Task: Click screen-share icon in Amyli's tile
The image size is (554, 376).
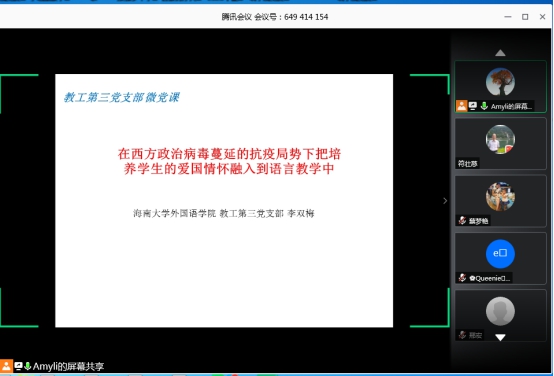Action: point(473,106)
